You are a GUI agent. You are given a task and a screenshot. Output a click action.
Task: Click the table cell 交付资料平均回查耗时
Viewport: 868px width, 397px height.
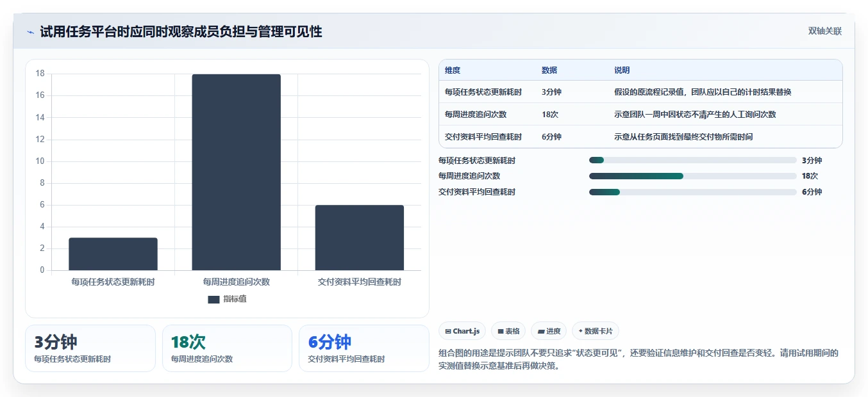(x=483, y=137)
